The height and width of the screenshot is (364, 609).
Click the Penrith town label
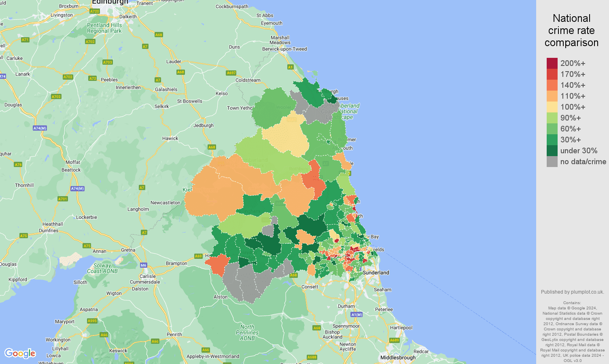174,334
